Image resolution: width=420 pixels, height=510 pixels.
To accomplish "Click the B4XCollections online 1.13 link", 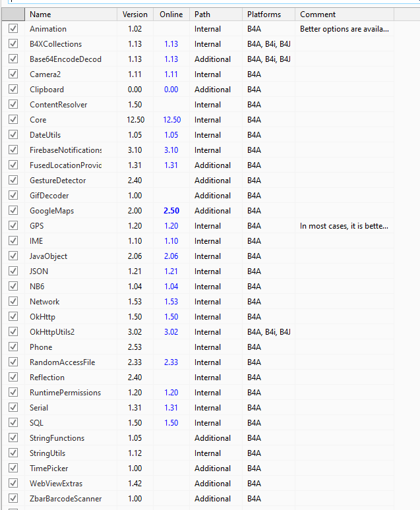I will click(x=171, y=44).
